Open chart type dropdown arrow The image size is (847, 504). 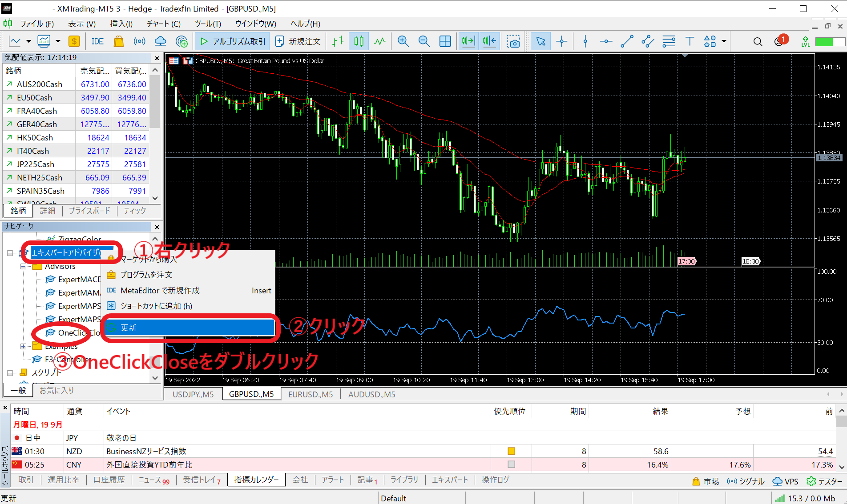[x=28, y=41]
